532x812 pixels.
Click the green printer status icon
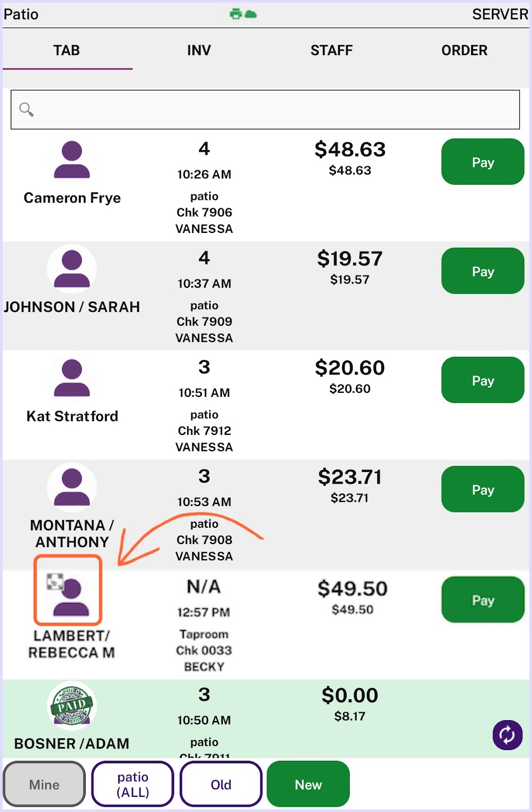tap(236, 14)
